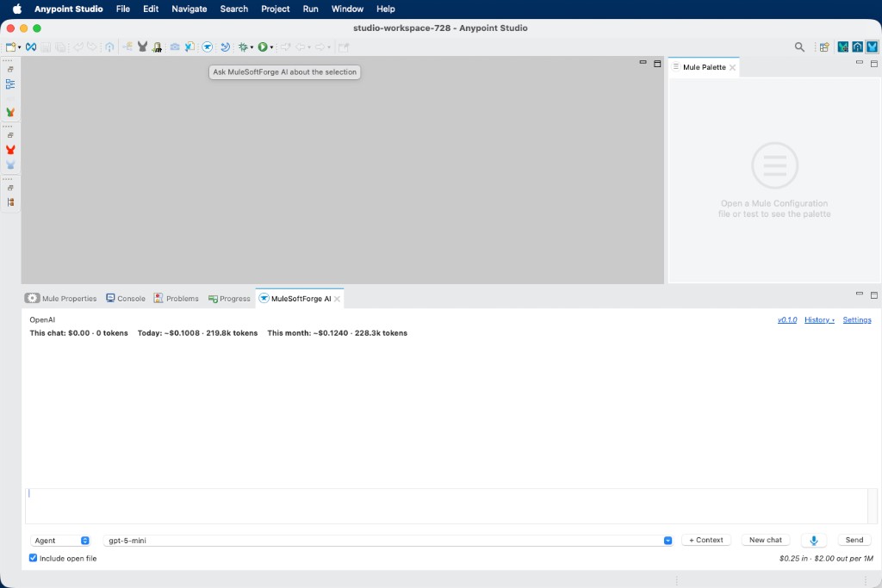Open the Search menu

(234, 9)
